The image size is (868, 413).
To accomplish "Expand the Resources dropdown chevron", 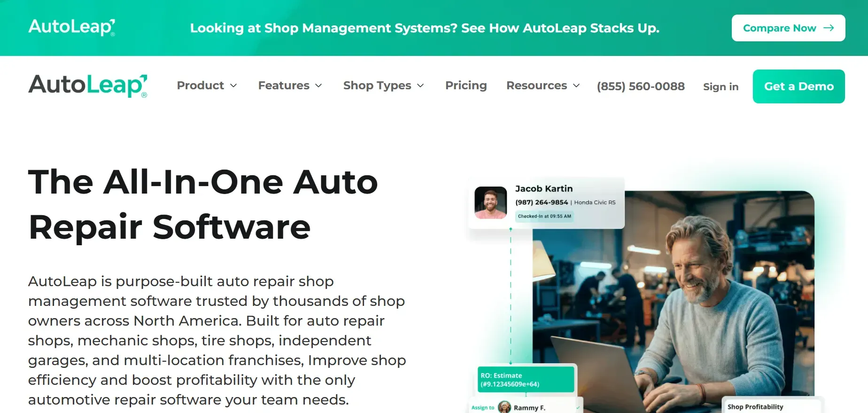I will click(576, 86).
